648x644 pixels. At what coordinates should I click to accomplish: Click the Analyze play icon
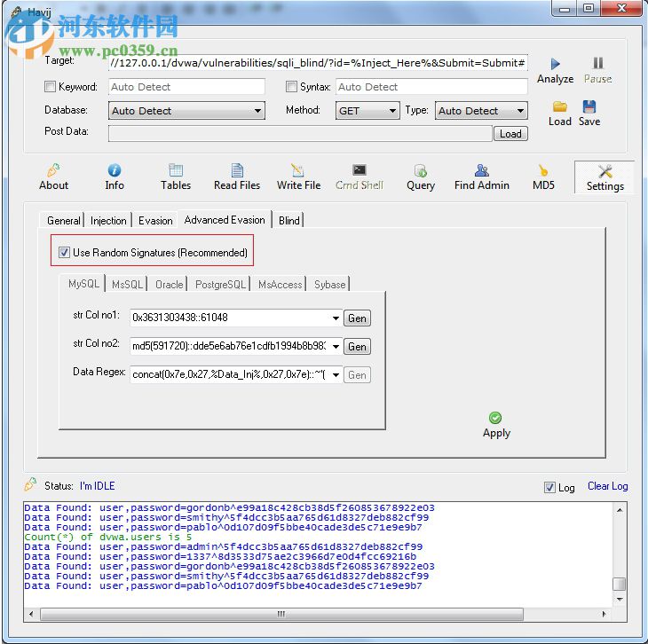point(555,64)
